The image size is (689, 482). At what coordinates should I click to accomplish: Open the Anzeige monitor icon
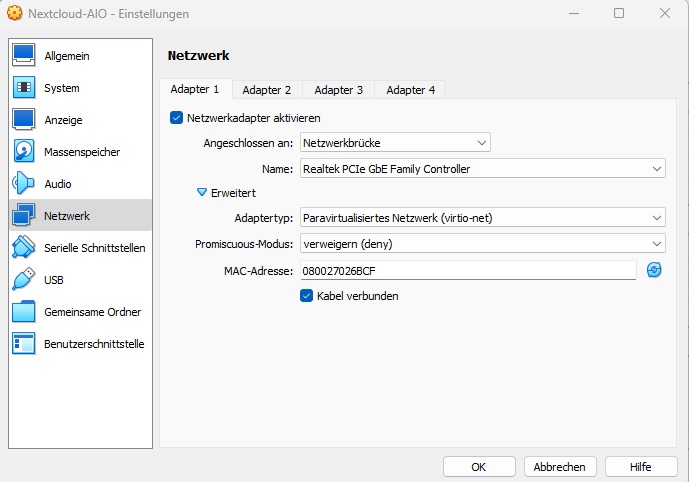pyautogui.click(x=24, y=120)
